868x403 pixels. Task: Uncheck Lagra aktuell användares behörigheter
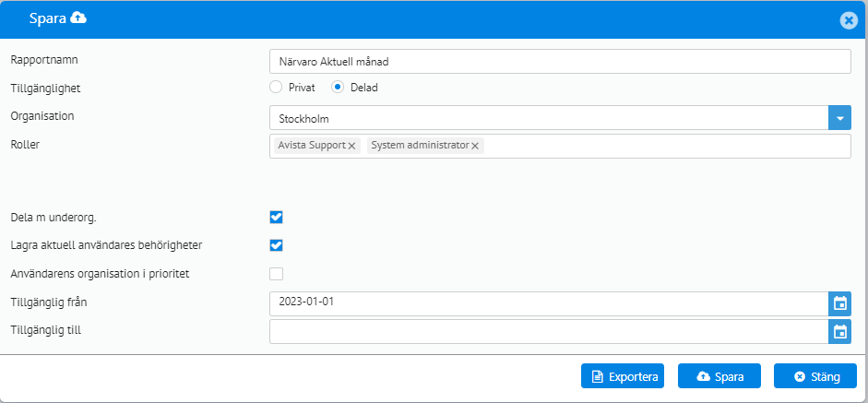pos(276,244)
